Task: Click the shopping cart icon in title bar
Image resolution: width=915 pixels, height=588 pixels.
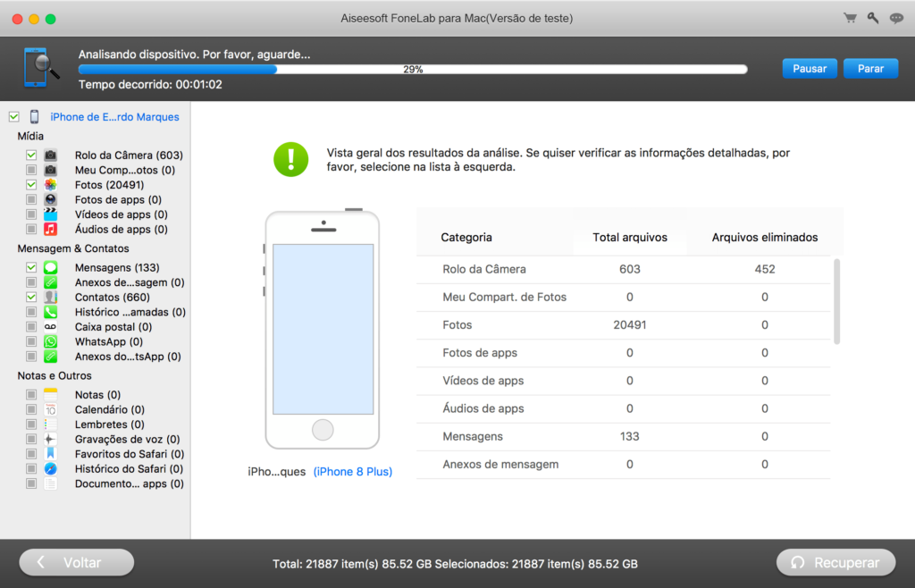Action: pyautogui.click(x=850, y=18)
